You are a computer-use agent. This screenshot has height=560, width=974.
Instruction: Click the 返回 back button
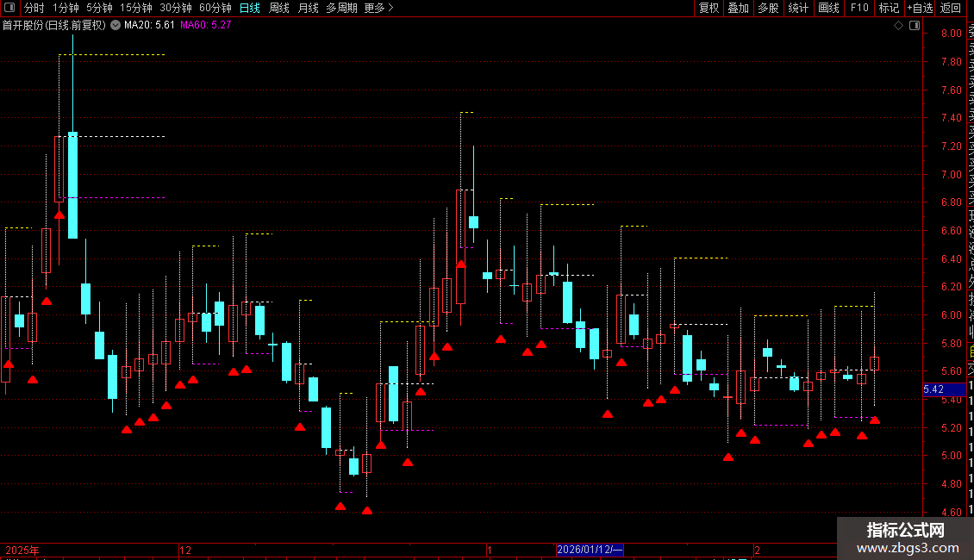coord(951,8)
